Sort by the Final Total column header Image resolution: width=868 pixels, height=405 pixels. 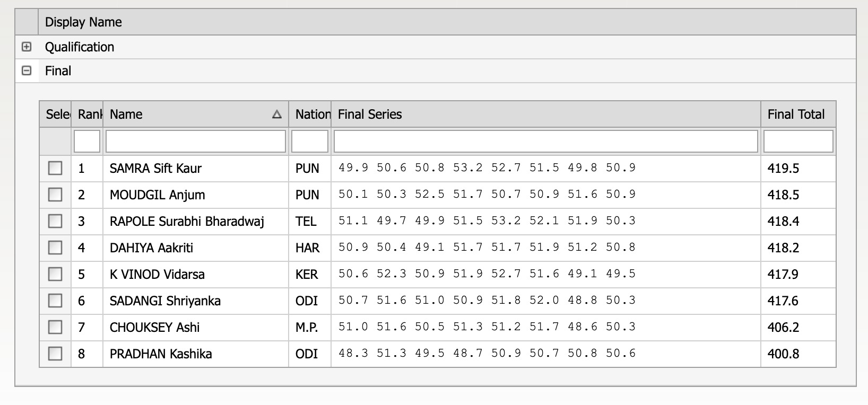[796, 115]
